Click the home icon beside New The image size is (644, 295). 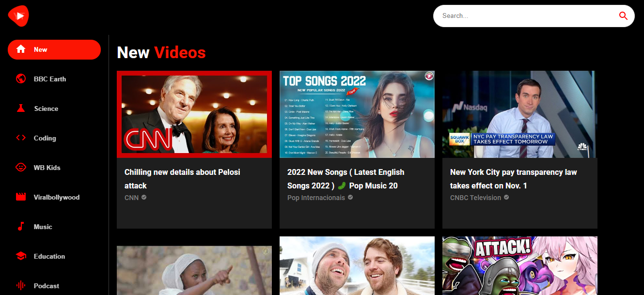(x=21, y=49)
